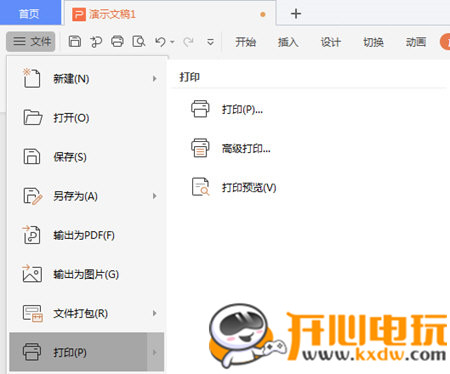Click the 高级打印... icon
This screenshot has height=374, width=450.
pos(200,148)
